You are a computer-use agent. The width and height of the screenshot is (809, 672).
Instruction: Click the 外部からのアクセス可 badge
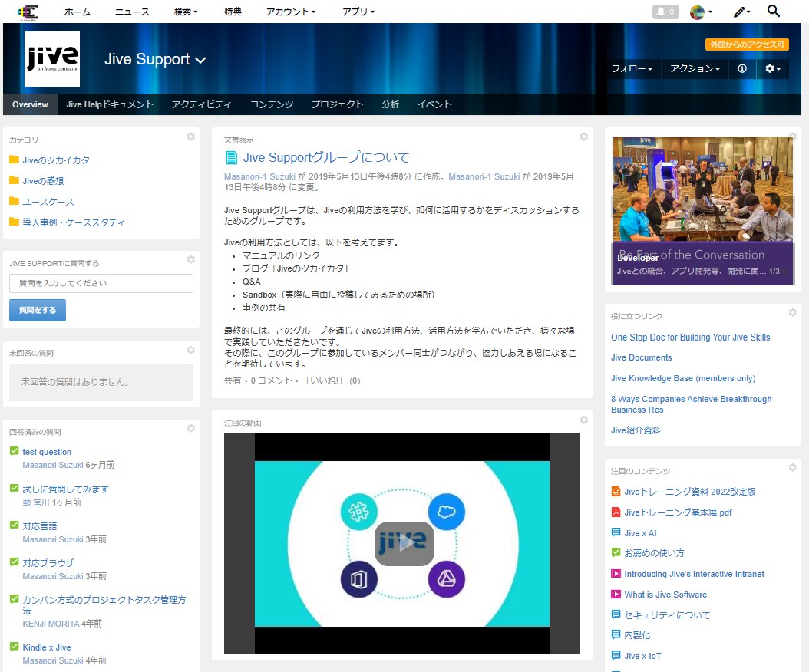click(x=747, y=44)
